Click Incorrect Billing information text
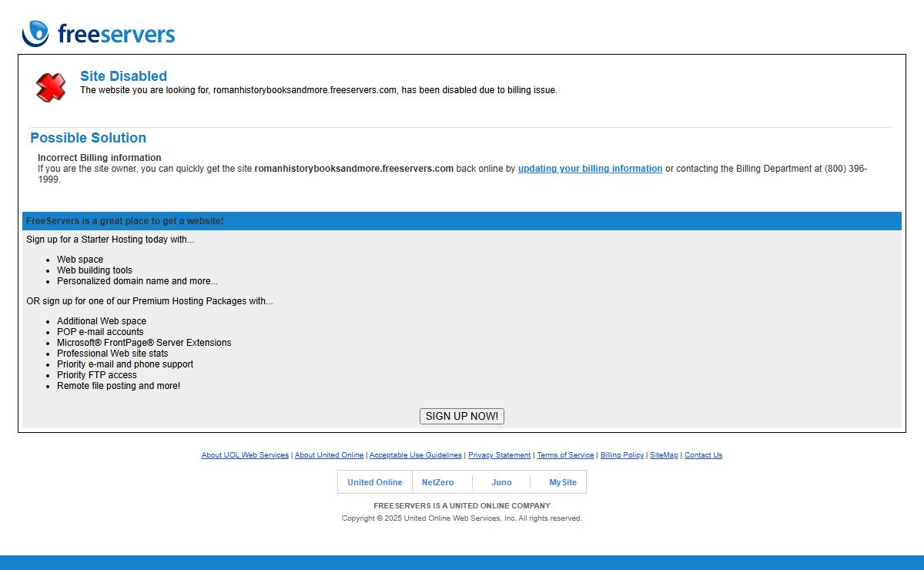The height and width of the screenshot is (570, 924). tap(99, 158)
